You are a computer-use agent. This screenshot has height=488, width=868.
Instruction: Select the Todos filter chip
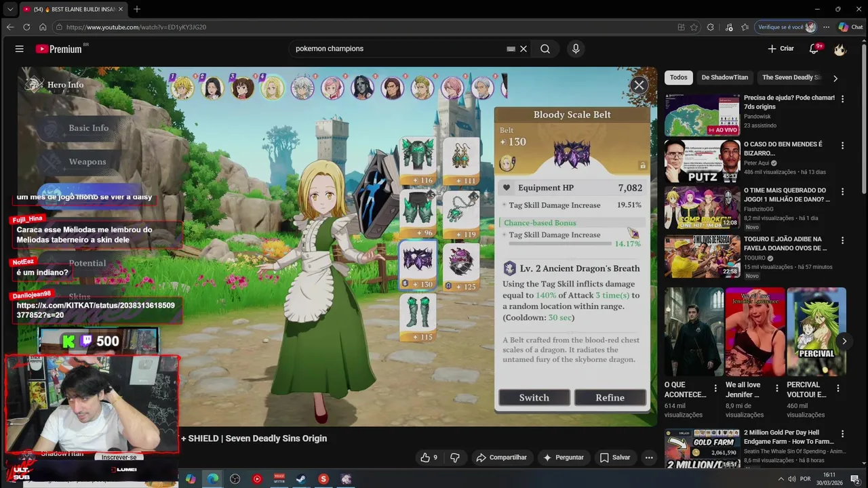[678, 77]
